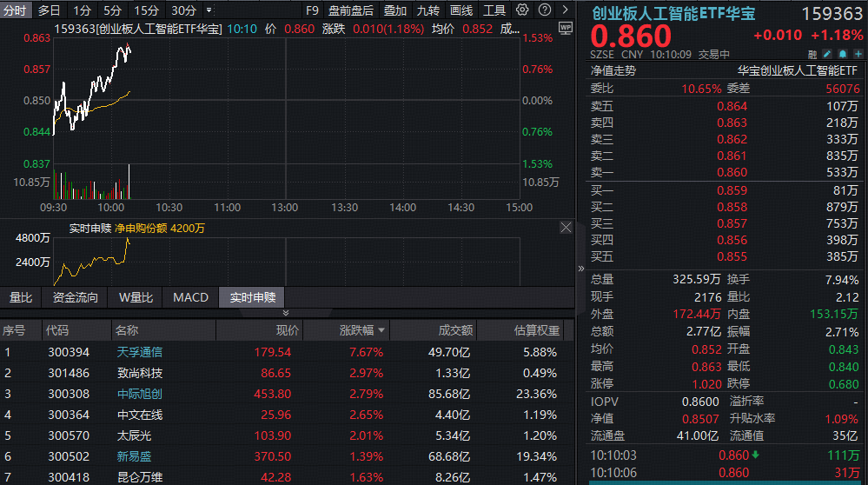Viewport: 868px width, 485px height.
Task: Toggle the 盘前盘后 pre/post-market display
Action: click(x=350, y=10)
